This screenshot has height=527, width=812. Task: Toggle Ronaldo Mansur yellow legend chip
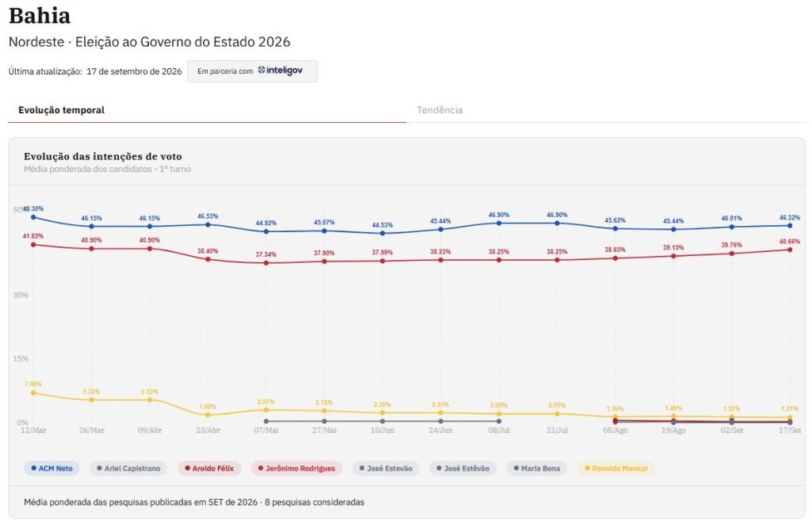615,468
